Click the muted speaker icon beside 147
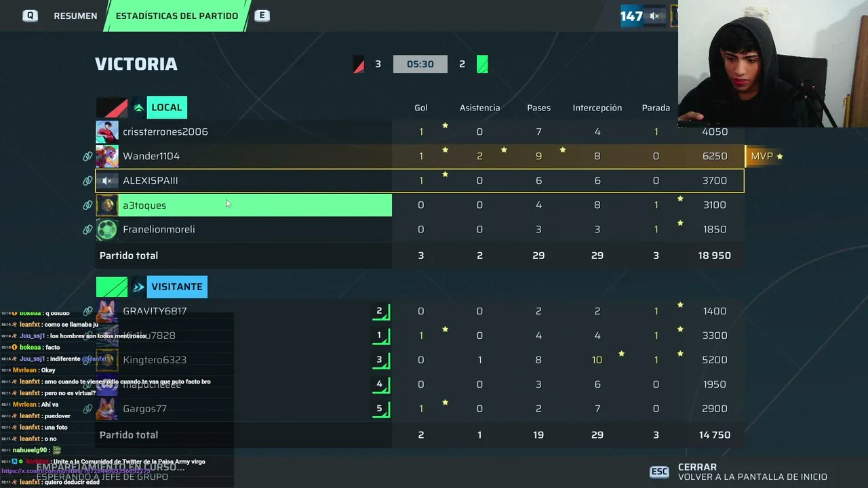Screen dimensions: 868x488 655,16
